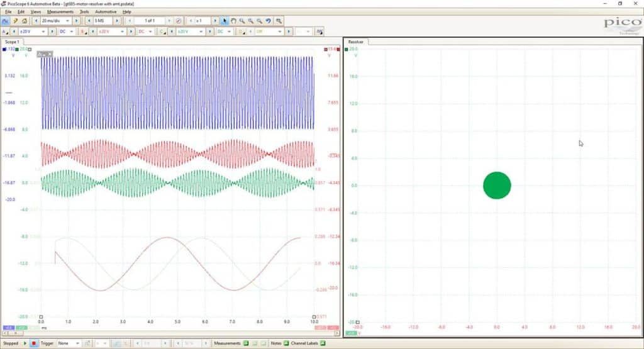Click the blue channel A axis marker square
The width and height of the screenshot is (644, 349).
(x=4, y=49)
